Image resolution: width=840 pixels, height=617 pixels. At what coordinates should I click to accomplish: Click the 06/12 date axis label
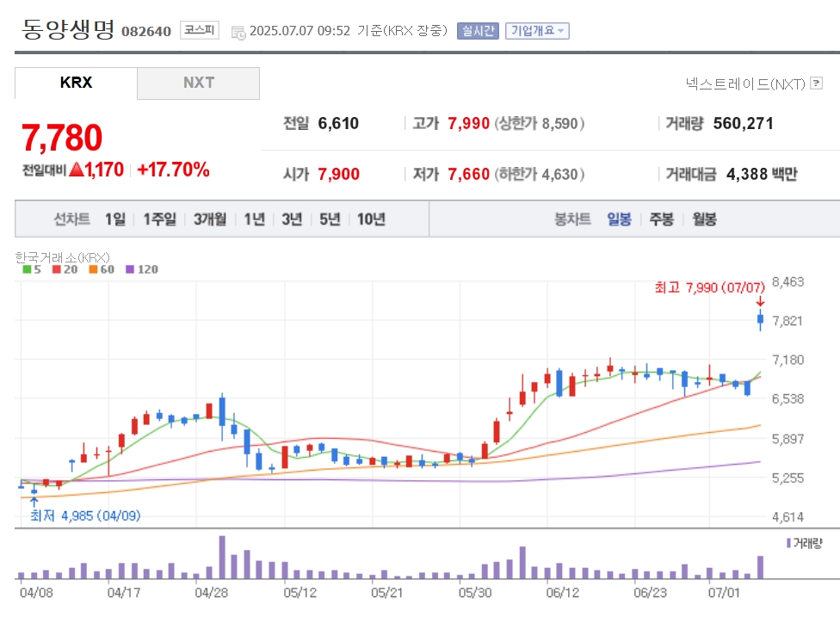pos(563,593)
